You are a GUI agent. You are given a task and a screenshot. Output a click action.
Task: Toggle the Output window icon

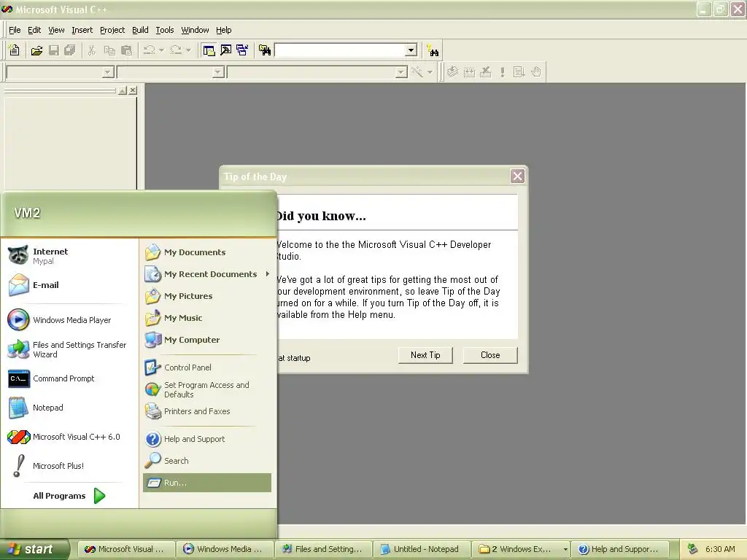(226, 50)
